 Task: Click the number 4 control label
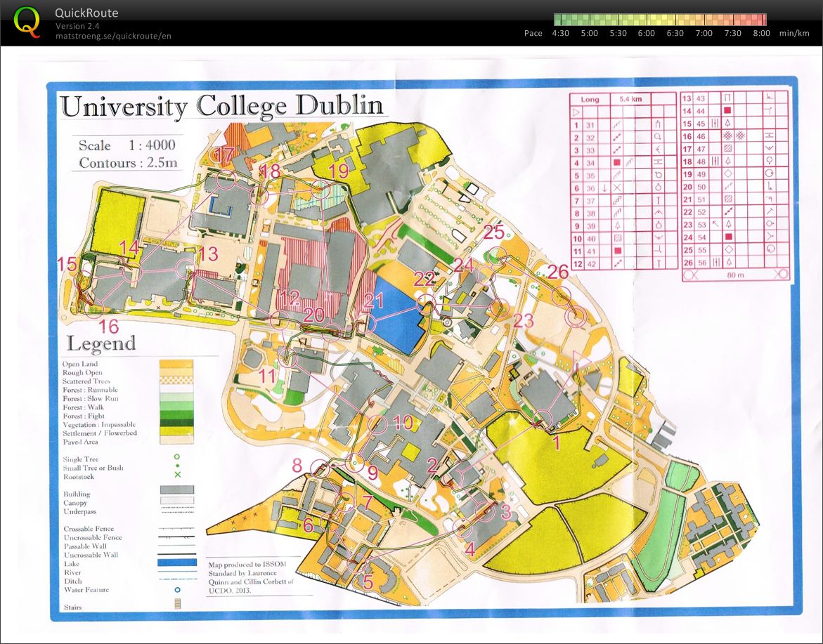point(470,549)
